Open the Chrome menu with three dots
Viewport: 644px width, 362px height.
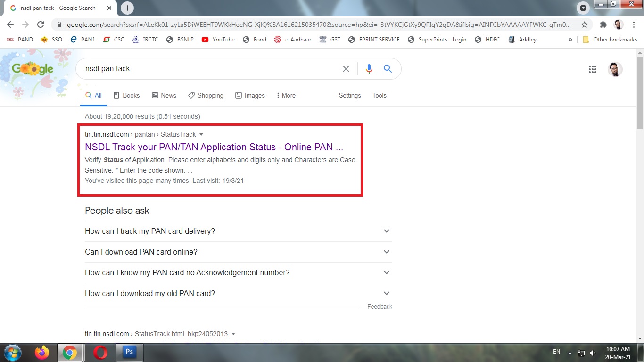[x=634, y=25]
